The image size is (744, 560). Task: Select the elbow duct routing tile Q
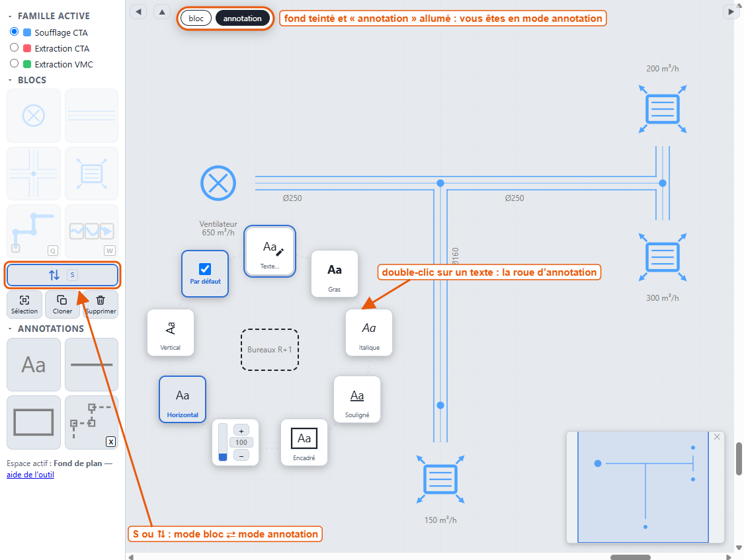click(x=34, y=231)
